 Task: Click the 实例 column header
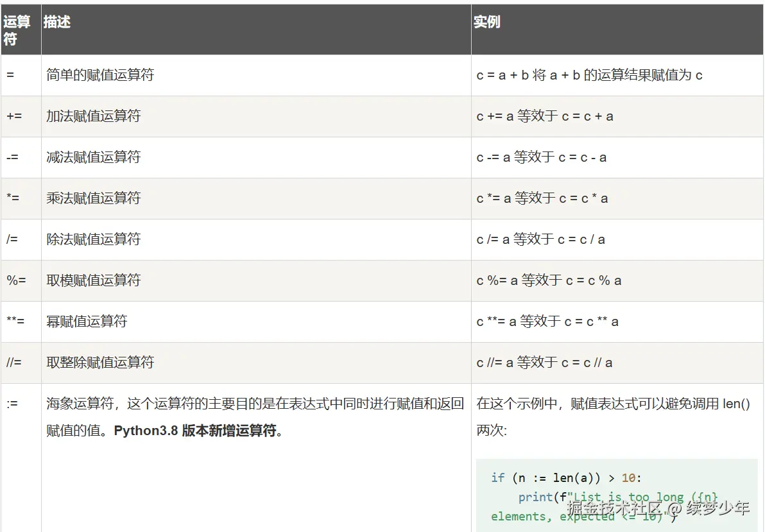click(487, 21)
